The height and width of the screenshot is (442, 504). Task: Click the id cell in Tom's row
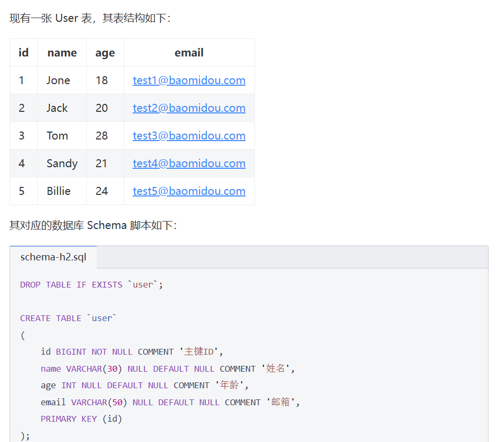(x=23, y=136)
